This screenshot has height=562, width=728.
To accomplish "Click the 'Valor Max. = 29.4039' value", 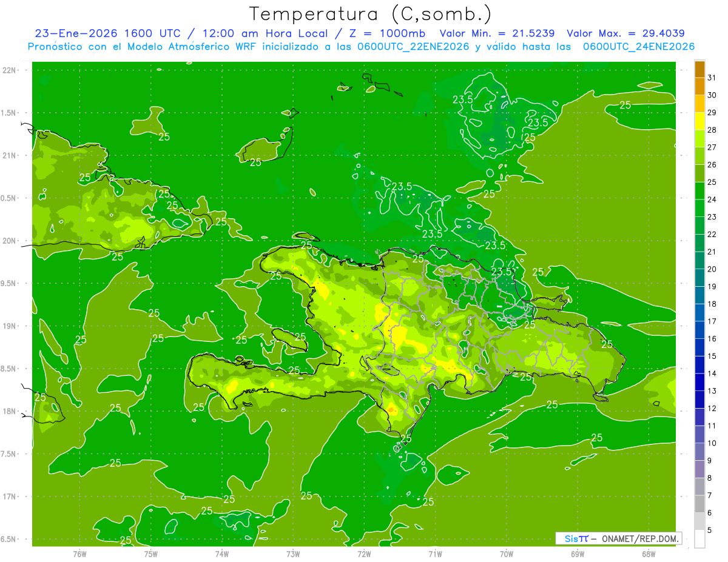I will (x=626, y=33).
